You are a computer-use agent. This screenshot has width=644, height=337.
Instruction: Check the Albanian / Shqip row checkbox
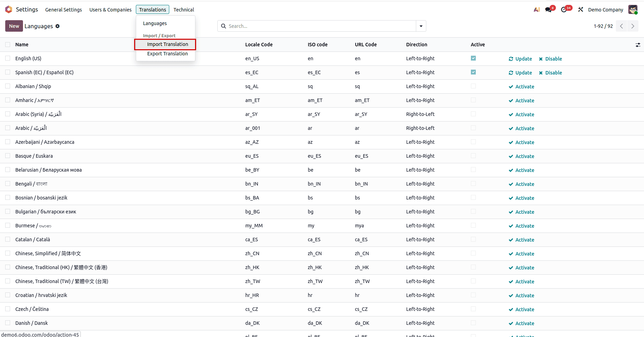[8, 86]
